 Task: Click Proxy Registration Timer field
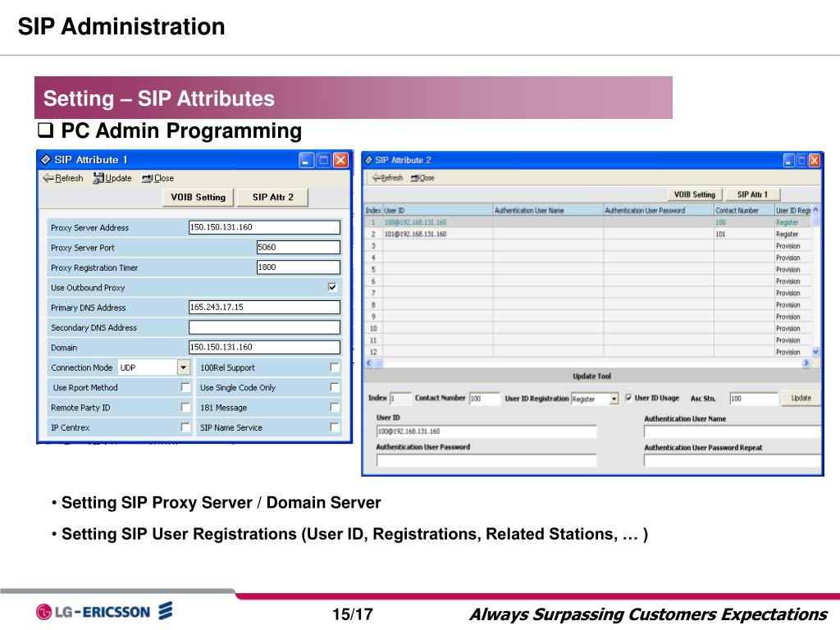(x=299, y=267)
